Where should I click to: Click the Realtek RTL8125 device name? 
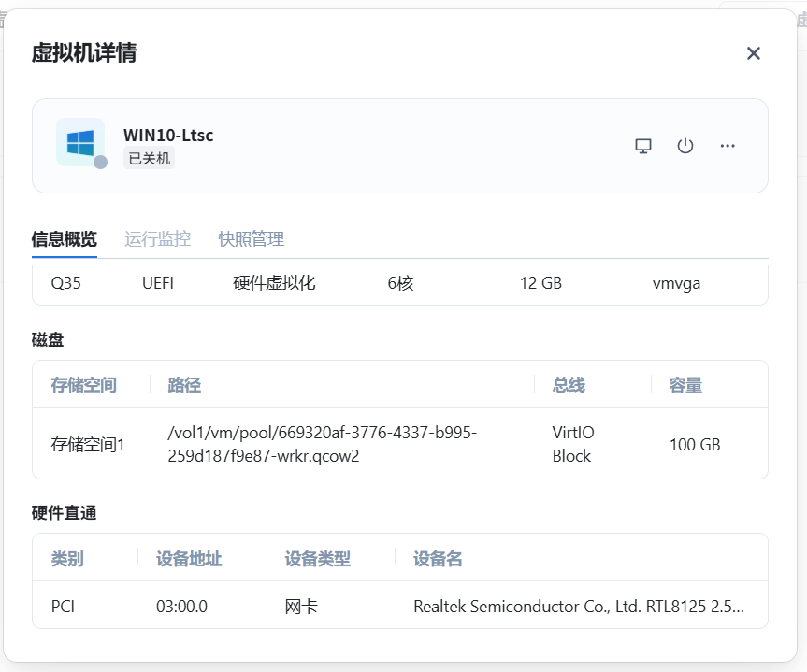[579, 607]
